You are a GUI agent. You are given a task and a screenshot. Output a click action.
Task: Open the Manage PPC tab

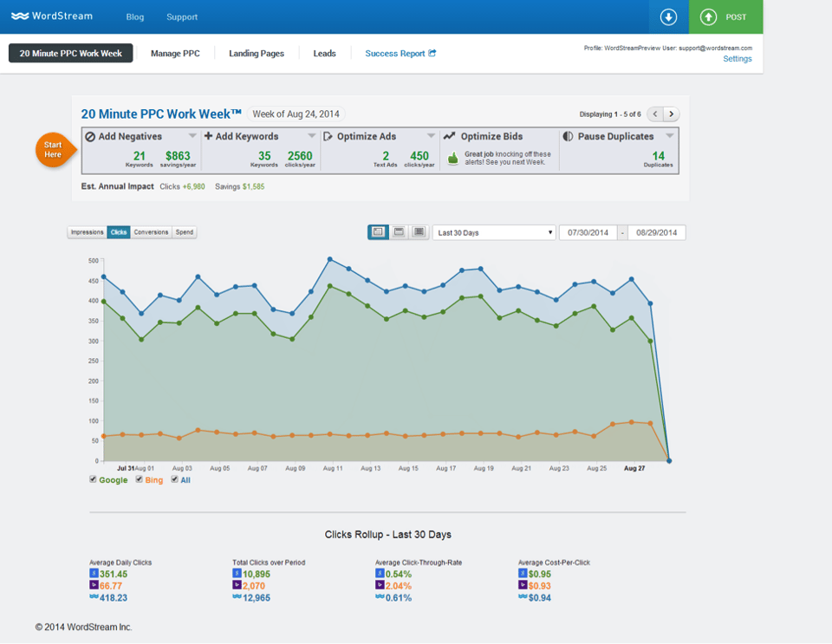click(175, 53)
